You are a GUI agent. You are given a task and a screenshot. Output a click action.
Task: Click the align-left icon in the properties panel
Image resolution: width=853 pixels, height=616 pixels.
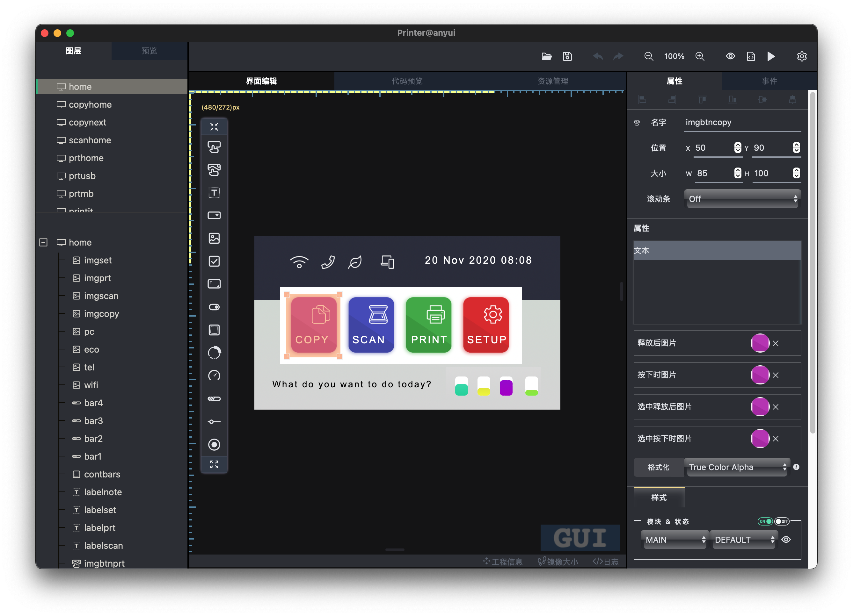(643, 99)
